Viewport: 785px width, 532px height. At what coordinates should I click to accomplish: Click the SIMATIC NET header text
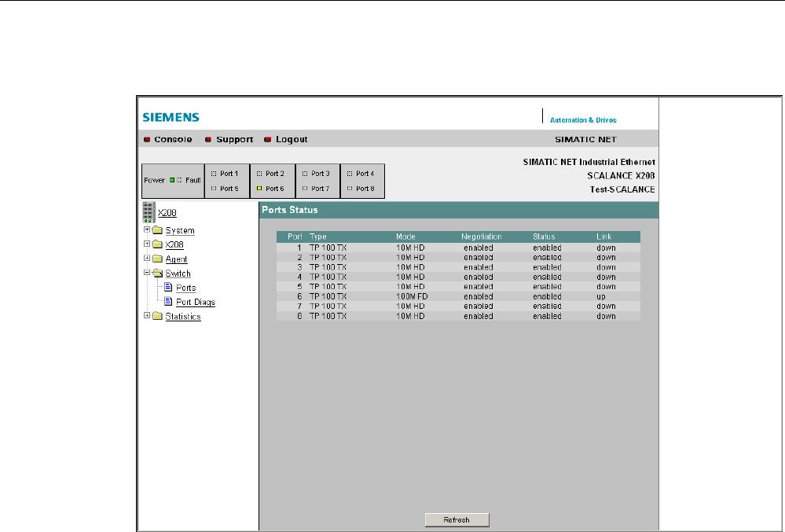[585, 140]
